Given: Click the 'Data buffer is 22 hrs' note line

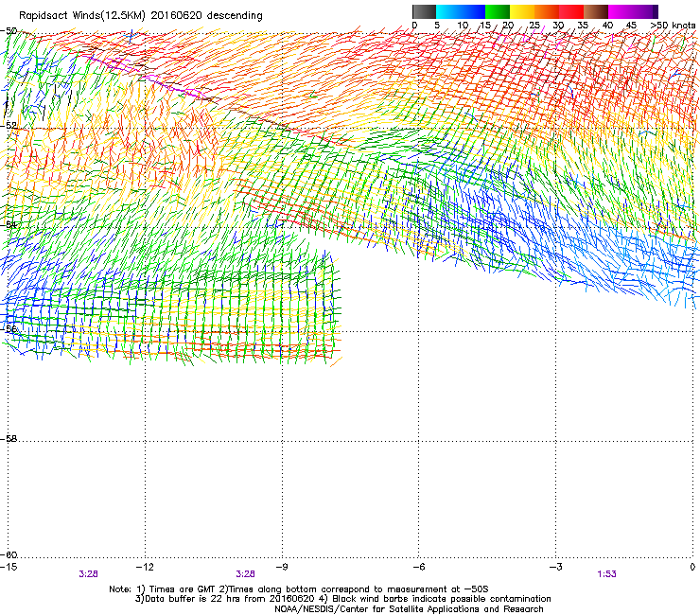Looking at the screenshot, I should click(343, 599).
